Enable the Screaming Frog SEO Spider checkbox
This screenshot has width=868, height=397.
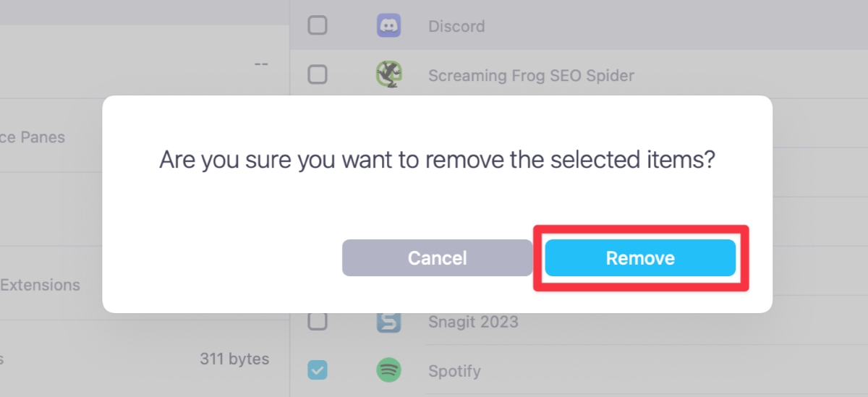[318, 74]
